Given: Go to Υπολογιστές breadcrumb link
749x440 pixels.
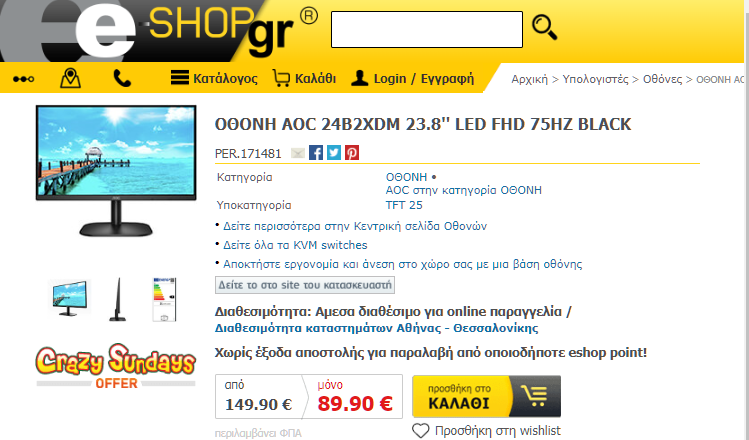Looking at the screenshot, I should click(595, 79).
